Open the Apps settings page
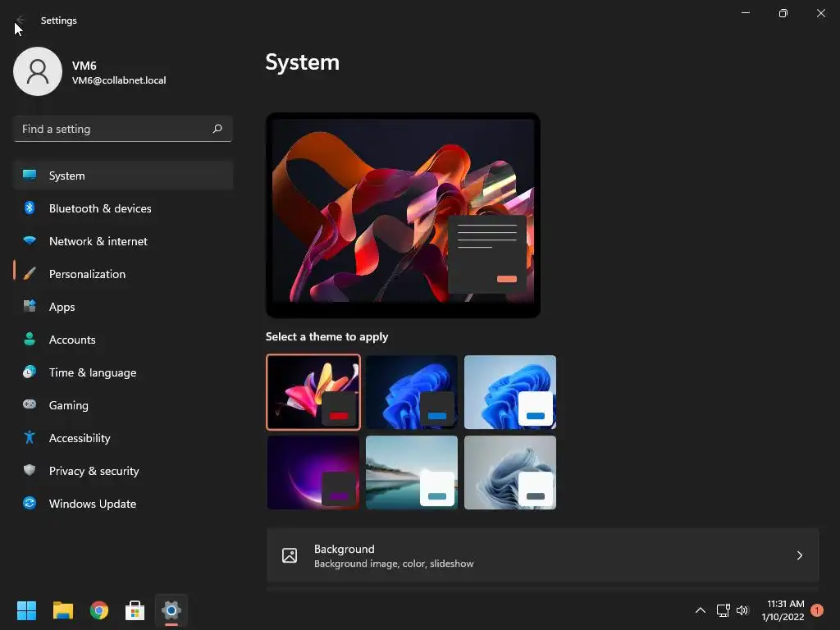Image resolution: width=840 pixels, height=630 pixels. point(123,307)
